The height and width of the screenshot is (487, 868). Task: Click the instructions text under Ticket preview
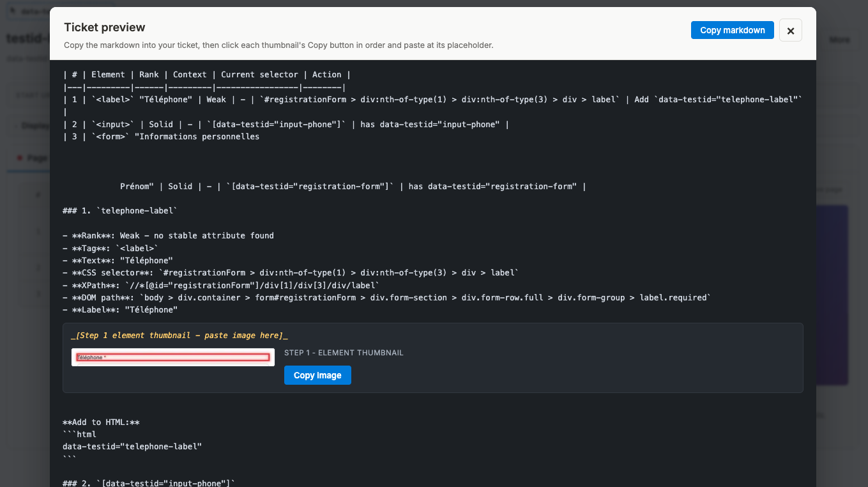[x=278, y=45]
